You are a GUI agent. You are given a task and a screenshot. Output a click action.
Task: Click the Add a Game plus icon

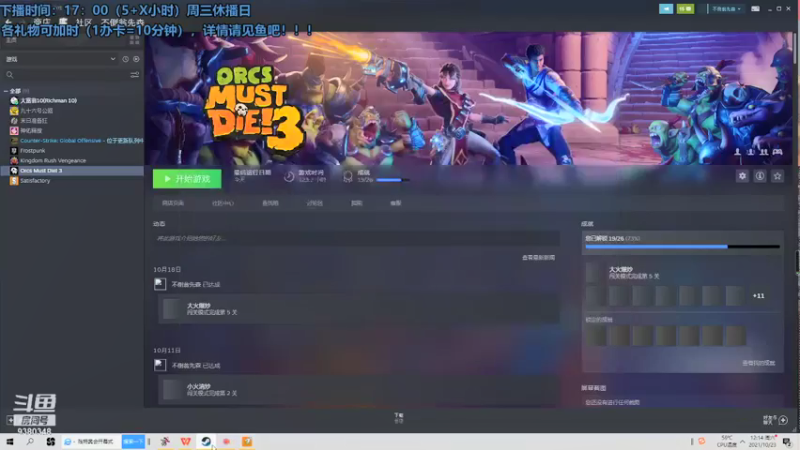10,420
